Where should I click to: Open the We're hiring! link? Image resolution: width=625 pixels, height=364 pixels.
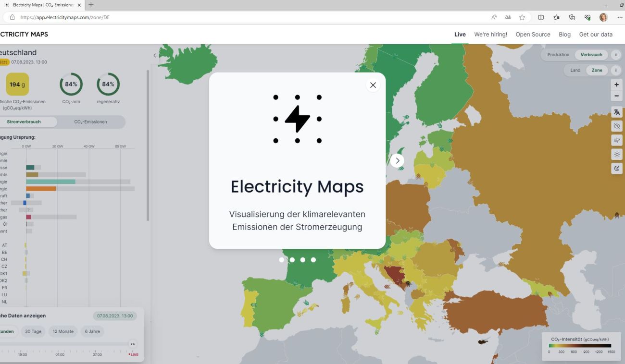[x=490, y=35]
